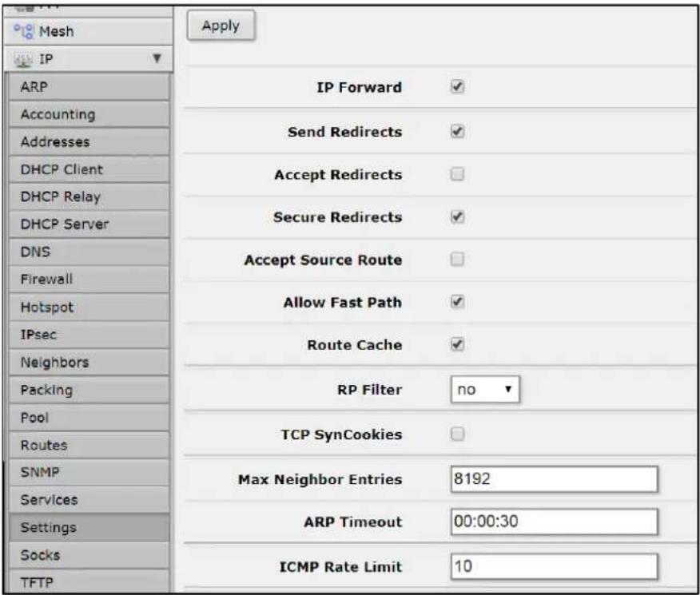The width and height of the screenshot is (700, 595).
Task: Click Max Neighbor Entries field
Action: (554, 479)
